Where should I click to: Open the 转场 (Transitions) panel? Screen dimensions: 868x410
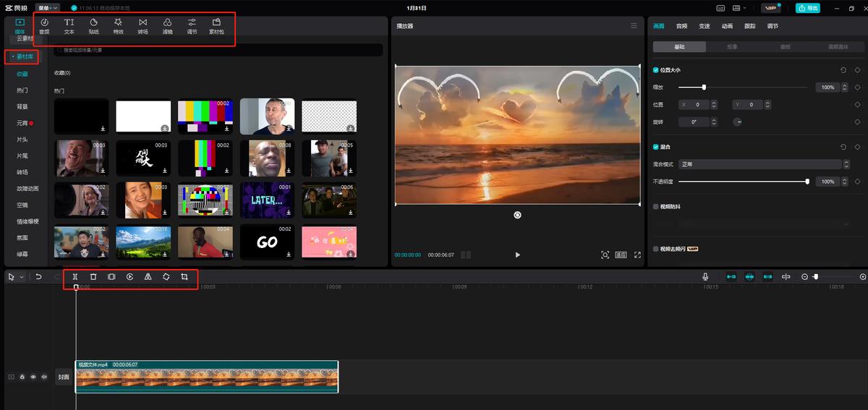[x=142, y=27]
